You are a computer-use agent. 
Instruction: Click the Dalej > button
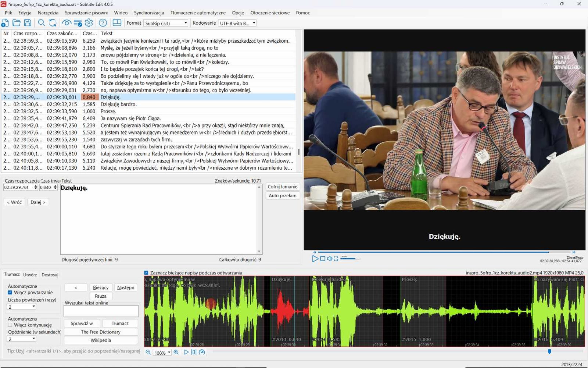click(38, 202)
